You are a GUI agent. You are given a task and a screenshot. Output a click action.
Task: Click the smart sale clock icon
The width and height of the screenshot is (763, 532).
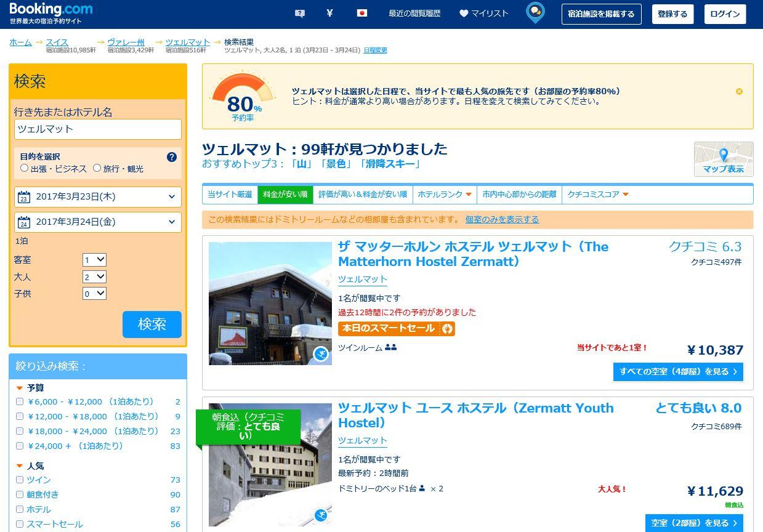coord(447,329)
